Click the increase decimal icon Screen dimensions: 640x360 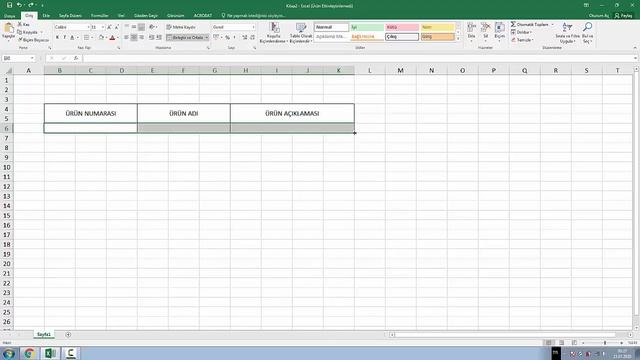point(244,37)
